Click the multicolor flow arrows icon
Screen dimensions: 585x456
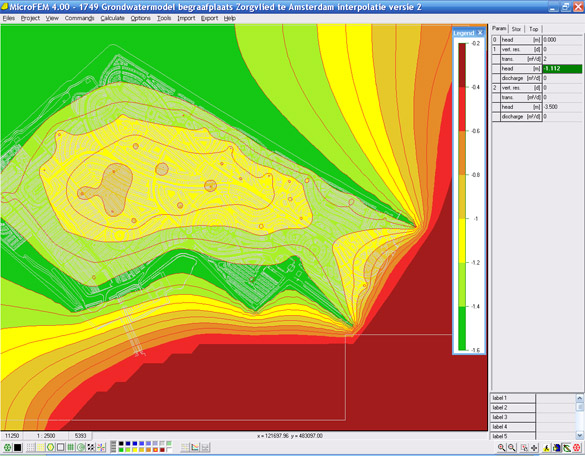101,447
